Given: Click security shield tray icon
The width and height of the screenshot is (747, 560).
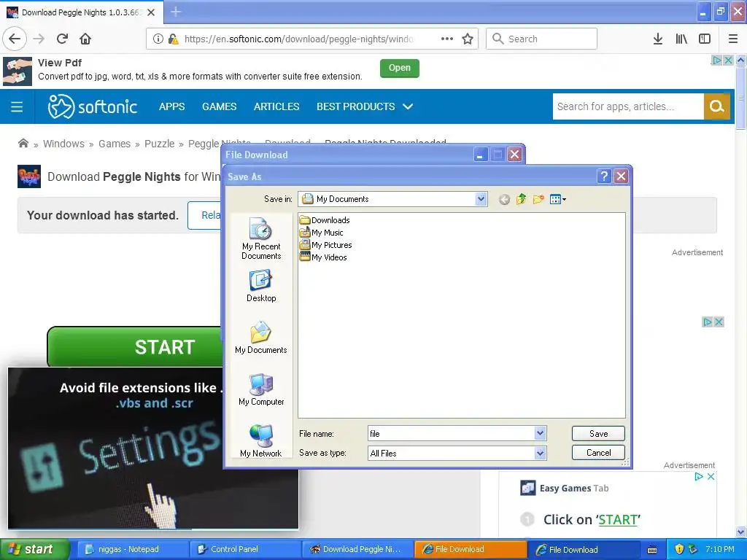Looking at the screenshot, I should (679, 549).
